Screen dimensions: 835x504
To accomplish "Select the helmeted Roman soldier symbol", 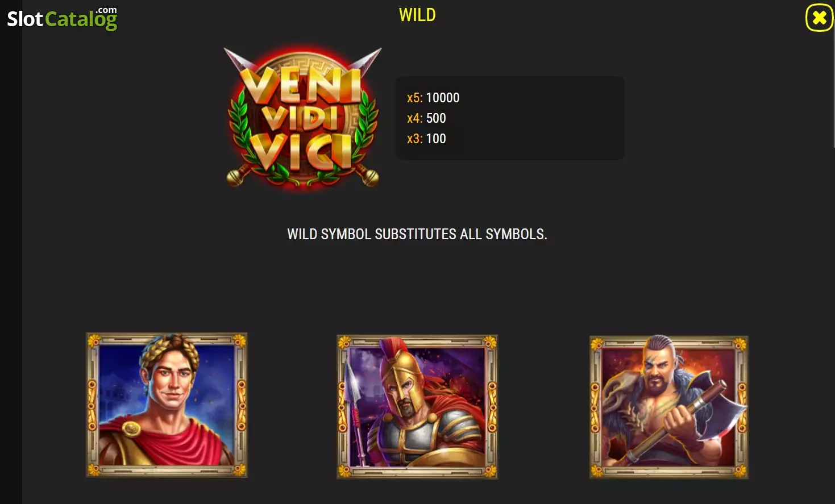I will 417,406.
